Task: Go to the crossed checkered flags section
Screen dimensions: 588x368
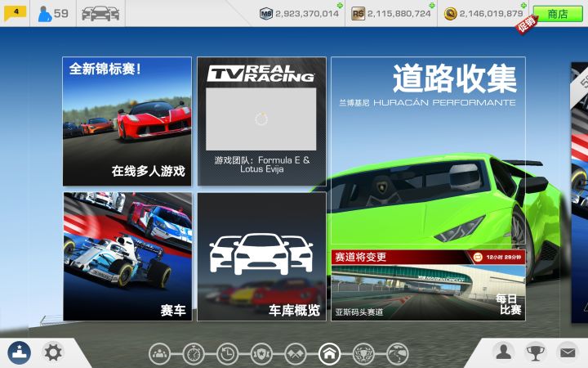Action: [296, 354]
